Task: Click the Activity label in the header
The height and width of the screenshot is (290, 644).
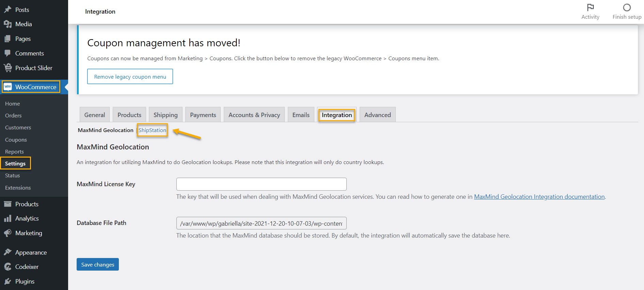Action: pos(590,17)
